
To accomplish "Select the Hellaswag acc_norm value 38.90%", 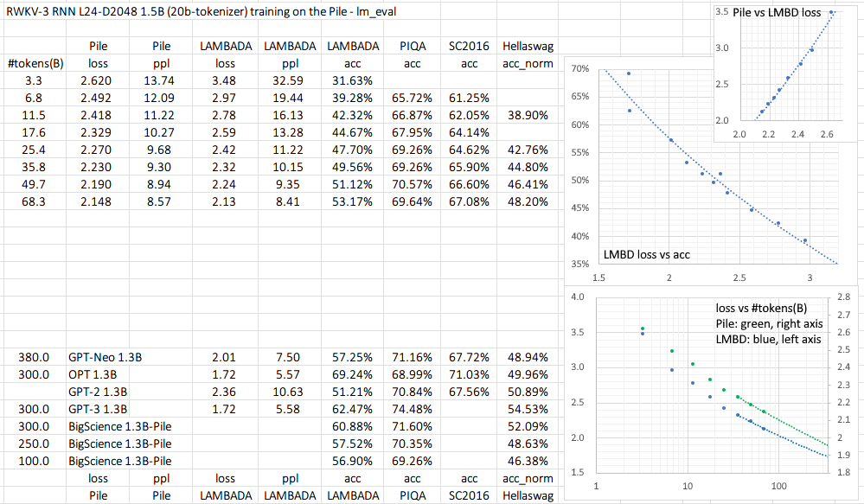I will point(528,114).
